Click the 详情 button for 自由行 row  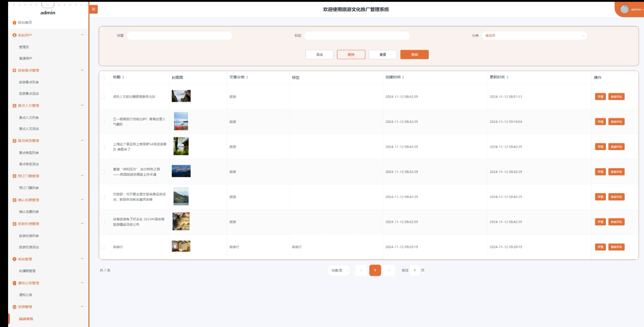coord(600,247)
